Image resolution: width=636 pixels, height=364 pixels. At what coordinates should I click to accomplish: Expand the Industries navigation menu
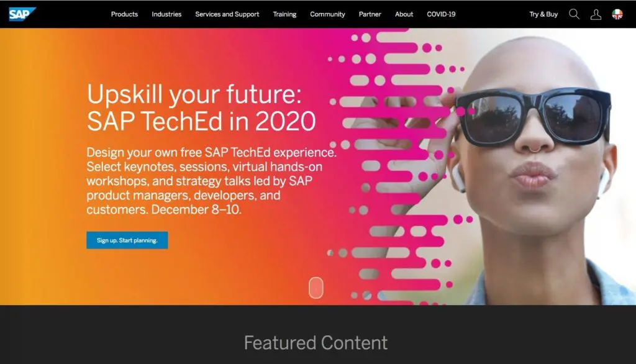click(x=166, y=14)
